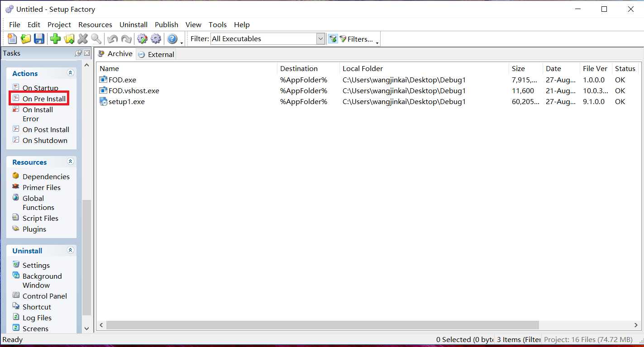Toggle the filter enable icon

tap(333, 39)
